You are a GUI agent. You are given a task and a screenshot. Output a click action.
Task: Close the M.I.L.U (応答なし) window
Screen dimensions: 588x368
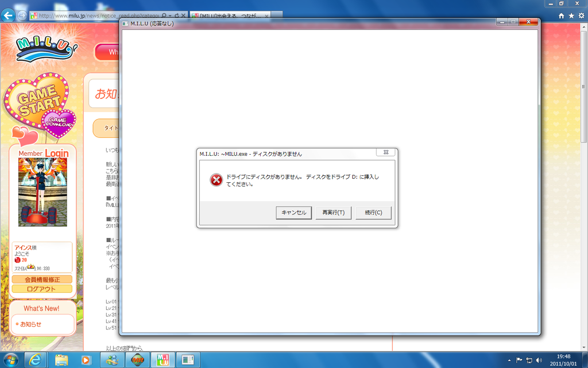528,22
